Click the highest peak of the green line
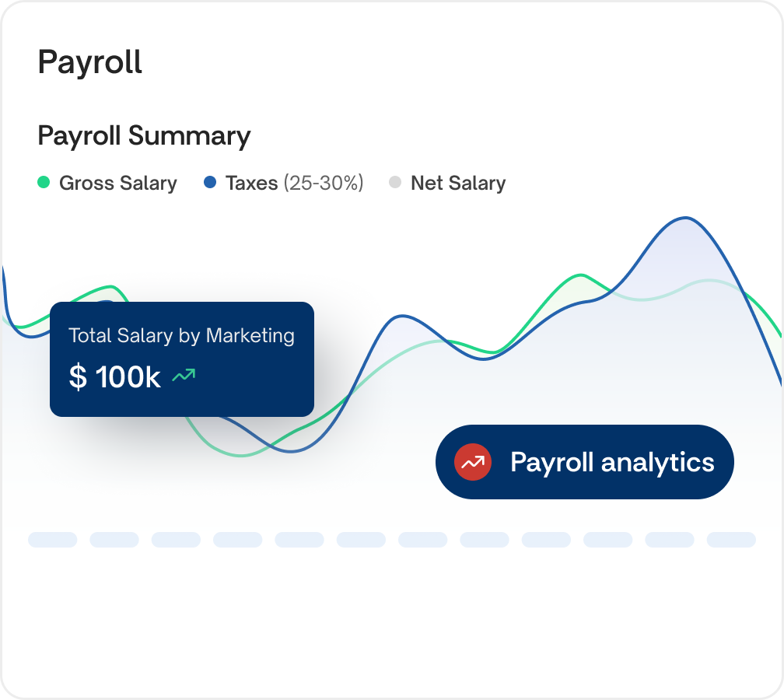The height and width of the screenshot is (700, 784). [x=580, y=275]
